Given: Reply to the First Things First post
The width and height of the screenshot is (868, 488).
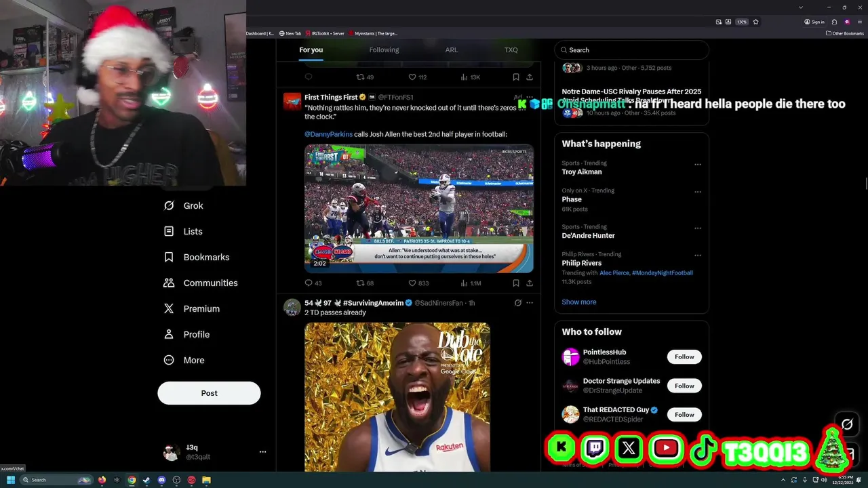Looking at the screenshot, I should pos(313,283).
